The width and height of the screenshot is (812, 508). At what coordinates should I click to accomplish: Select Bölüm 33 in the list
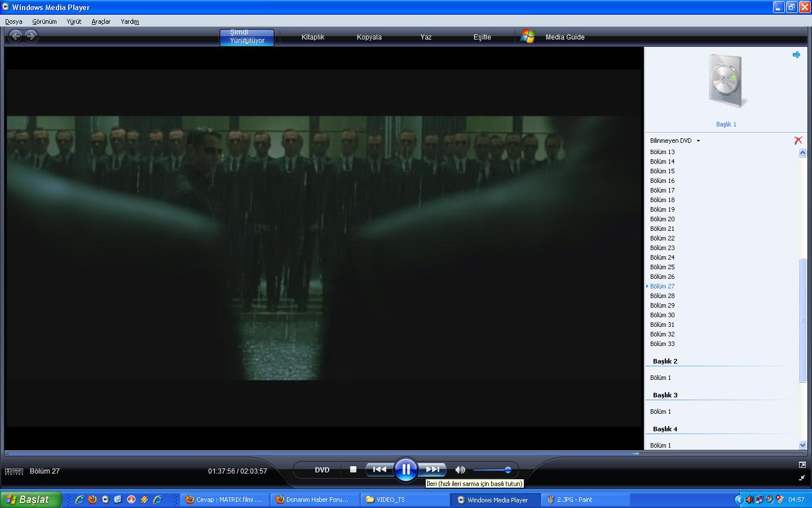click(663, 344)
